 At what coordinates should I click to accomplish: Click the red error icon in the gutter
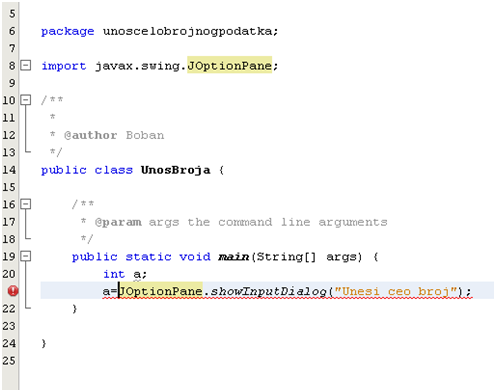(13, 291)
